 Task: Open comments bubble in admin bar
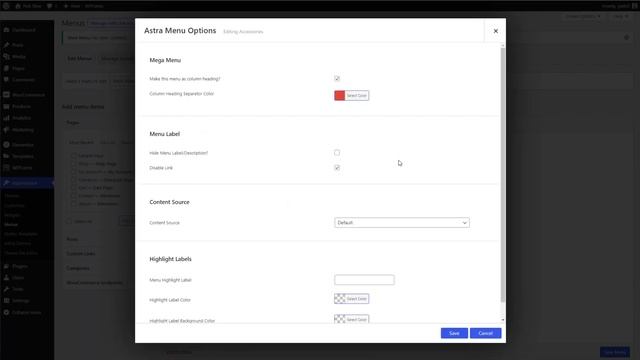(49, 6)
